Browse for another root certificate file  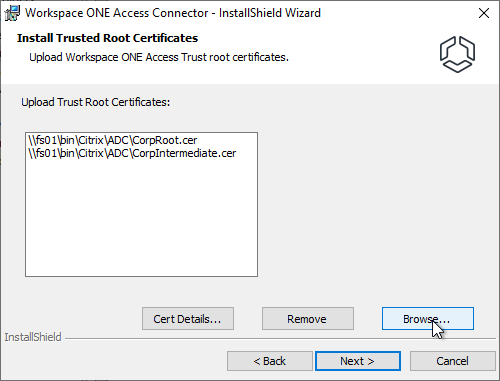click(428, 319)
